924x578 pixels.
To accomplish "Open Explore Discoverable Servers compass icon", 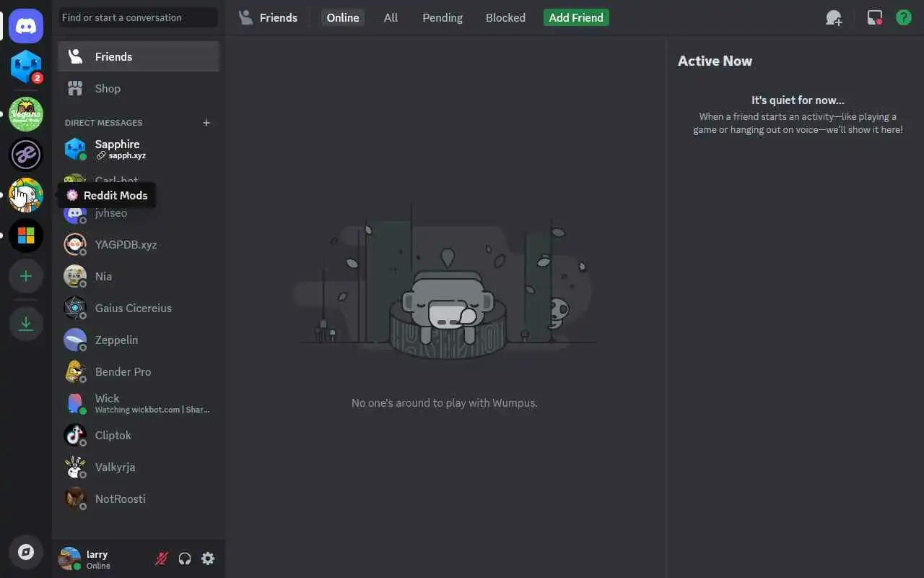I will [x=26, y=552].
